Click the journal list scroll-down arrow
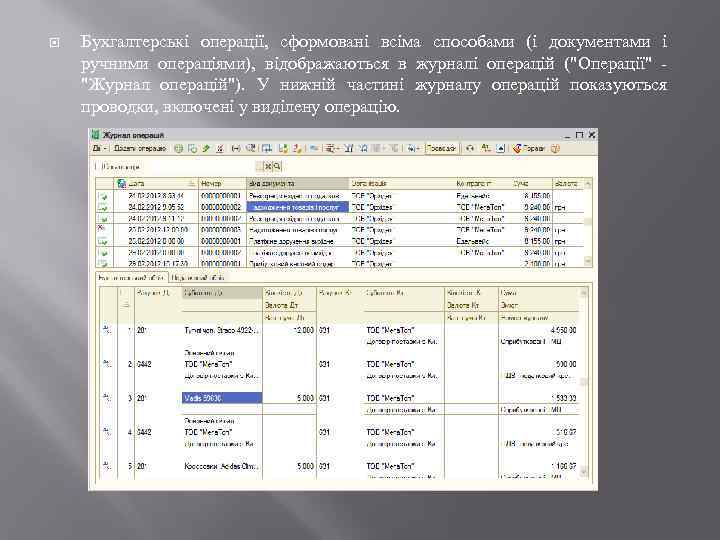This screenshot has width=720, height=540. coord(588,261)
